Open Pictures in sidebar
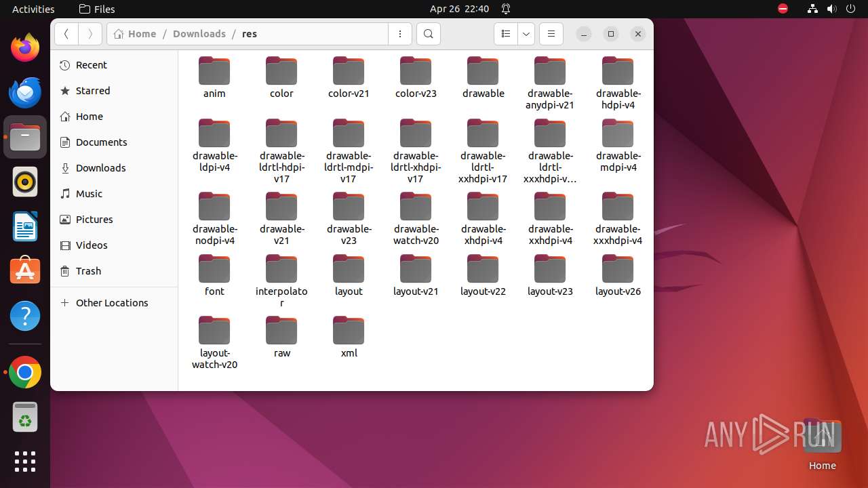This screenshot has width=868, height=488. 114,220
